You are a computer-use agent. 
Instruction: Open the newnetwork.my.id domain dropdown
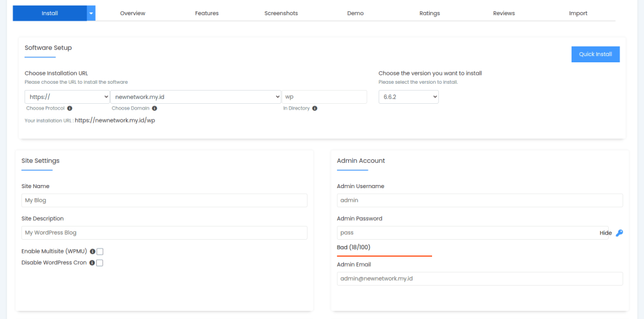(196, 97)
